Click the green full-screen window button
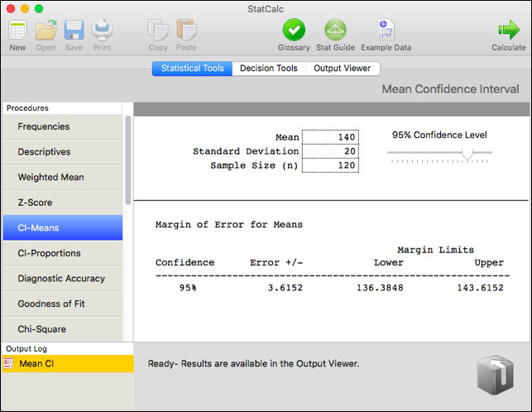Image resolution: width=532 pixels, height=412 pixels. click(x=39, y=8)
